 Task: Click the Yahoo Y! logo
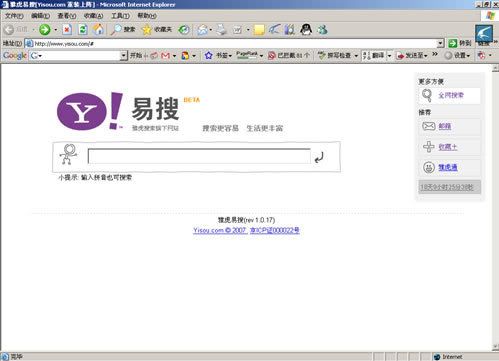point(90,111)
